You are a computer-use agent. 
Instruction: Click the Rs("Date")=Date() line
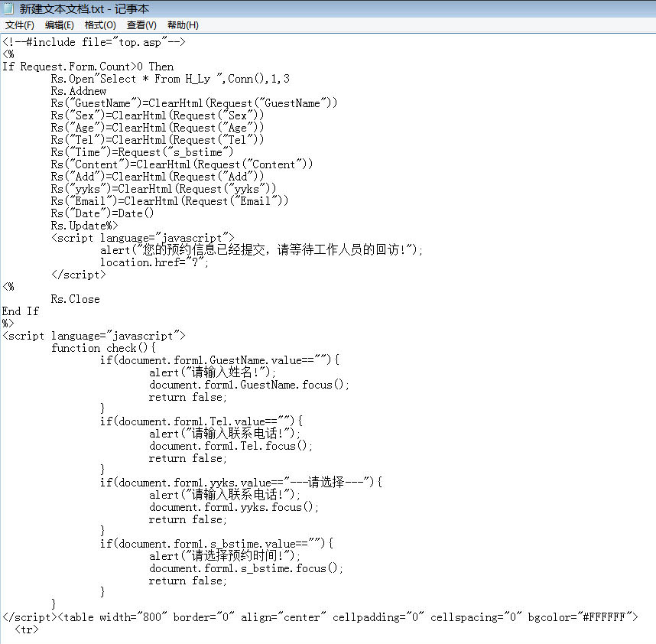point(102,213)
